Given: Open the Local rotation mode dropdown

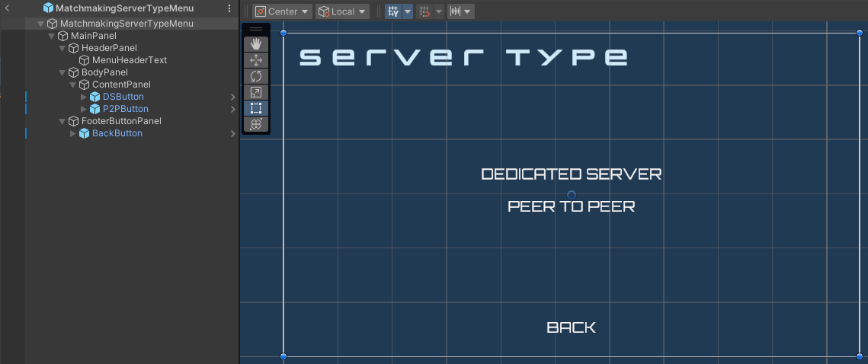Looking at the screenshot, I should (x=343, y=11).
